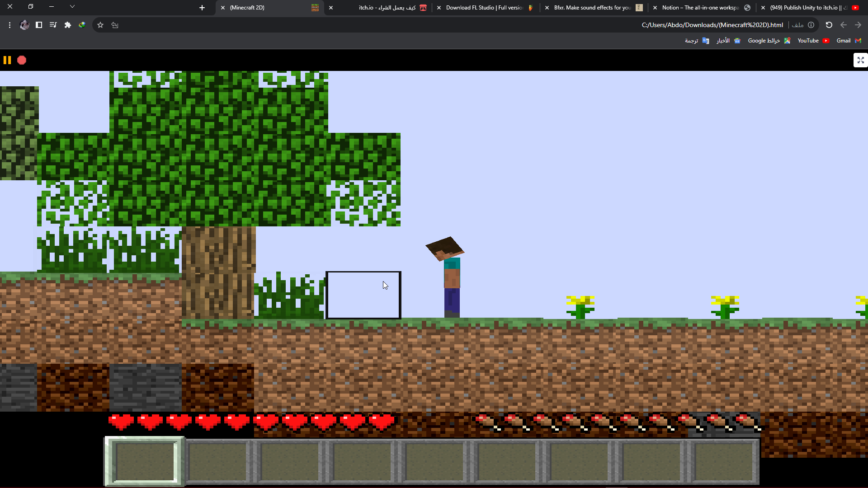
Task: Click the colorful extension icon beside puzzle
Action: tap(82, 25)
